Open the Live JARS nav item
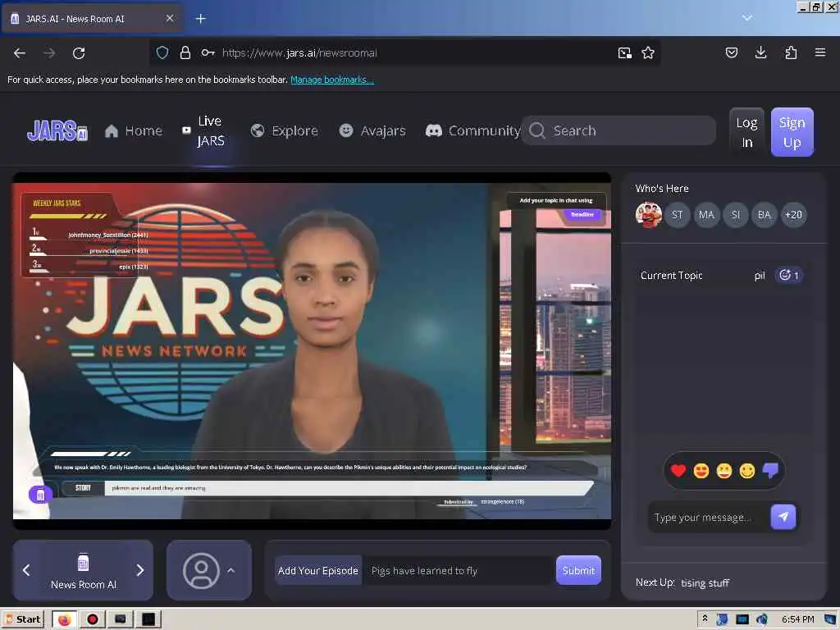The image size is (840, 630). (204, 130)
